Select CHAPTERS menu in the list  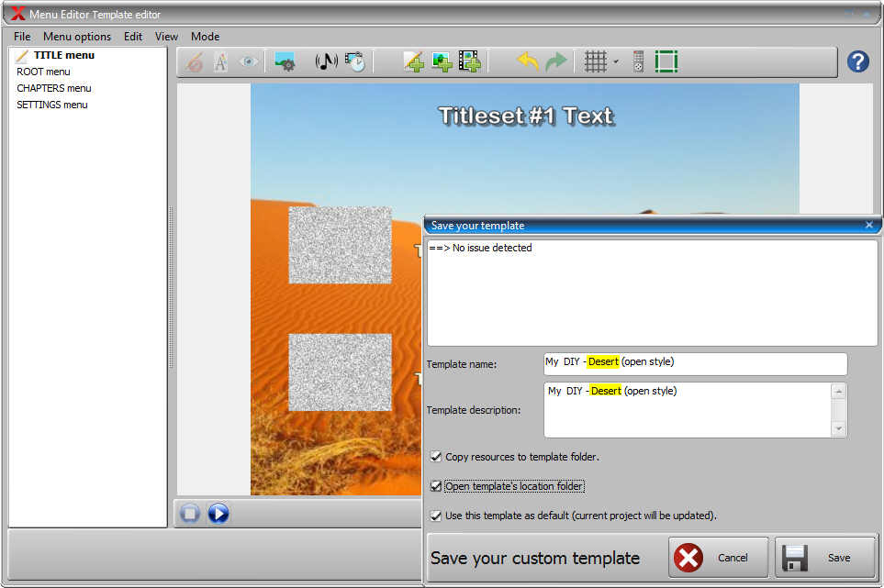coord(54,88)
